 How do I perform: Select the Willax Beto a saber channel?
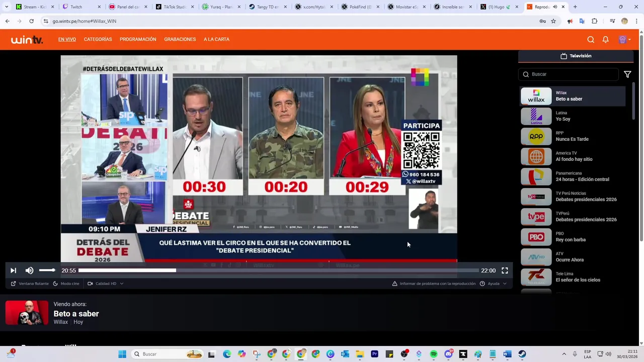(x=573, y=96)
